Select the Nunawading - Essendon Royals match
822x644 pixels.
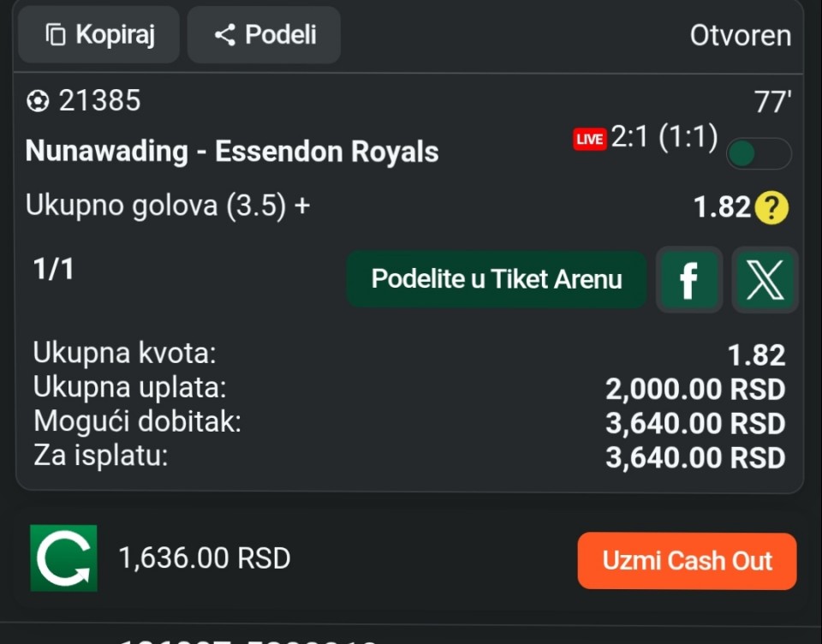(232, 152)
